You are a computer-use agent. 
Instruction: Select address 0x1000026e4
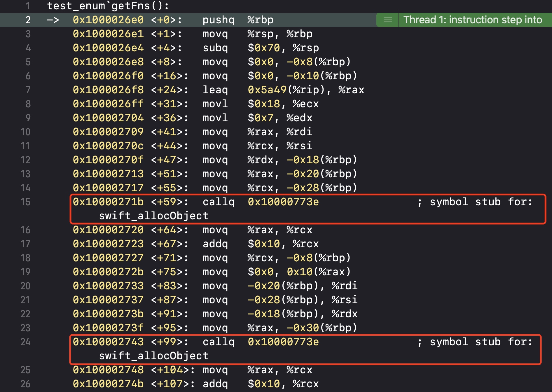point(108,48)
